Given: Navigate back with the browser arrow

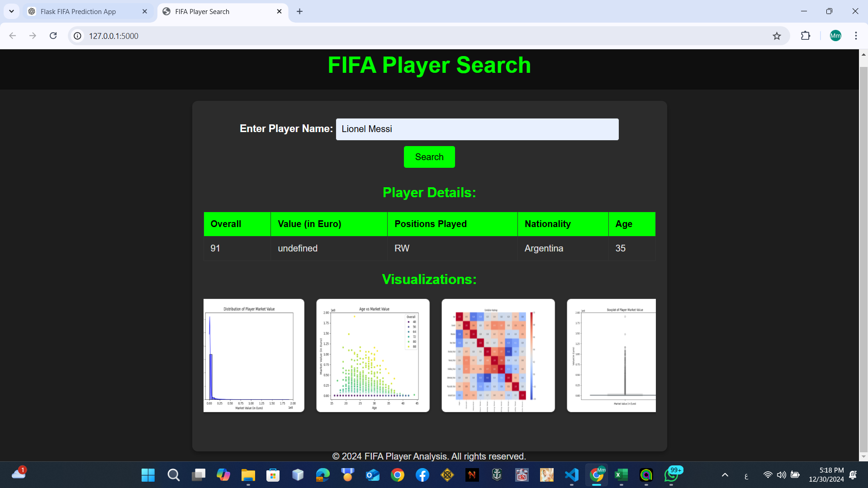Looking at the screenshot, I should pos(12,36).
